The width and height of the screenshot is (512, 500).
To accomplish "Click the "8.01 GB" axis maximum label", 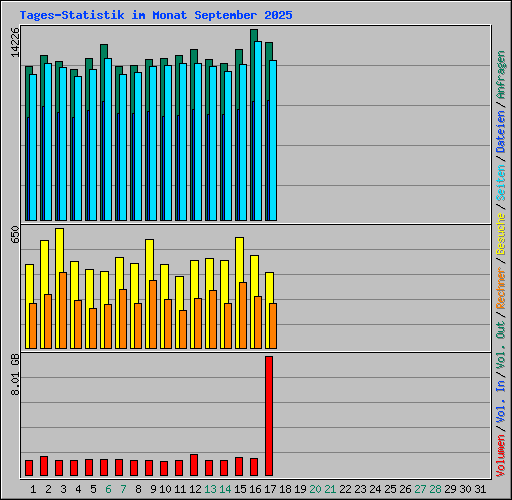I will click(15, 375).
